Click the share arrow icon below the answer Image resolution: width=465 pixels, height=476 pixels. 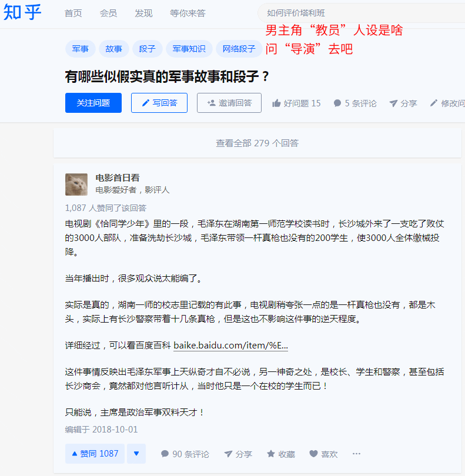click(228, 454)
